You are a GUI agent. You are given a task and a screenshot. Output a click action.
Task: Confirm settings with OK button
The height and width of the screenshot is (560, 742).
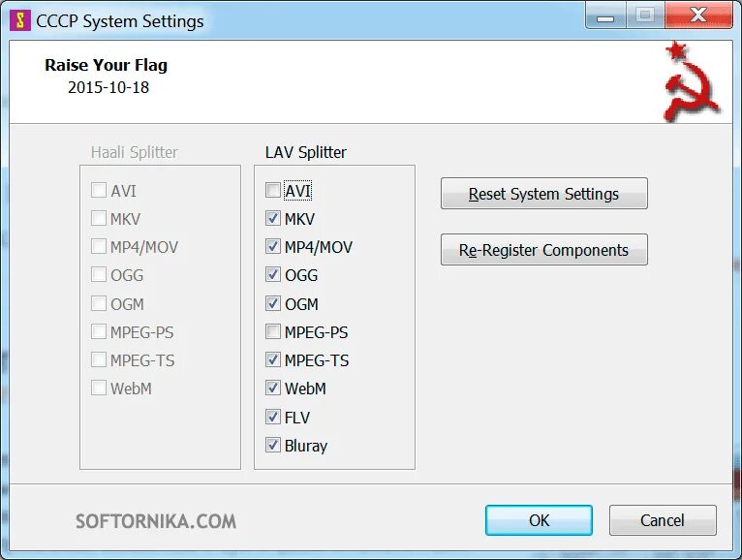click(539, 520)
